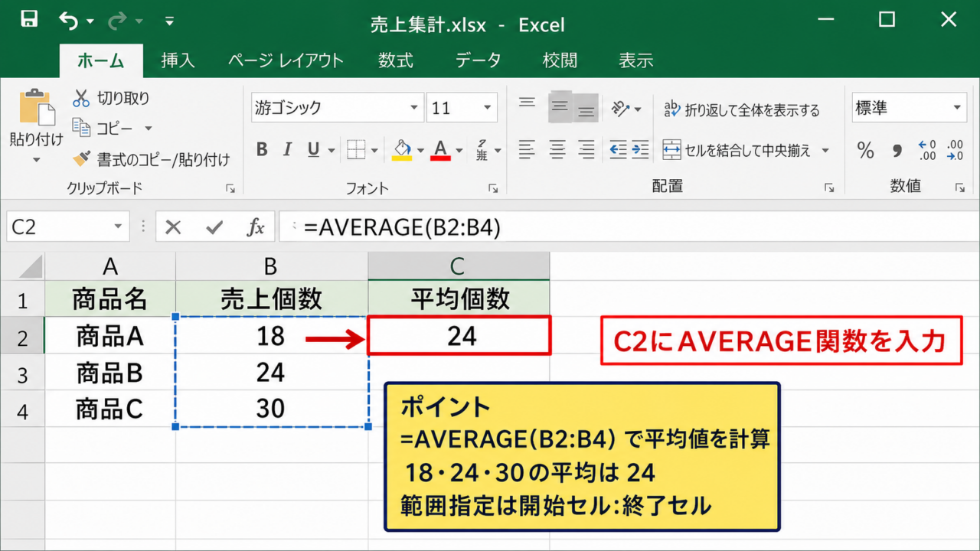Expand the merge and center options arrow
This screenshot has width=980, height=551.
point(825,151)
